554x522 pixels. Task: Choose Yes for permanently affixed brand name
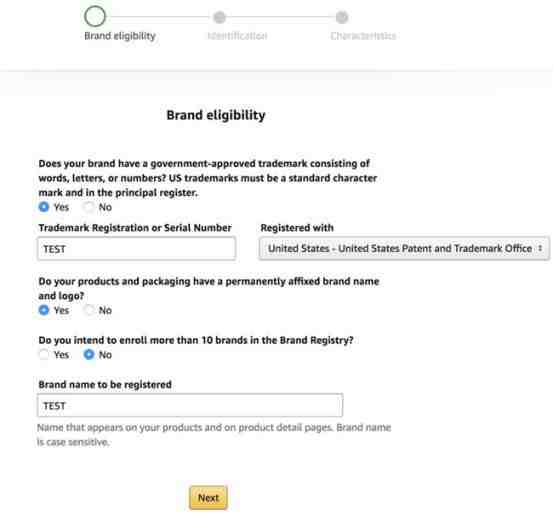tap(44, 310)
